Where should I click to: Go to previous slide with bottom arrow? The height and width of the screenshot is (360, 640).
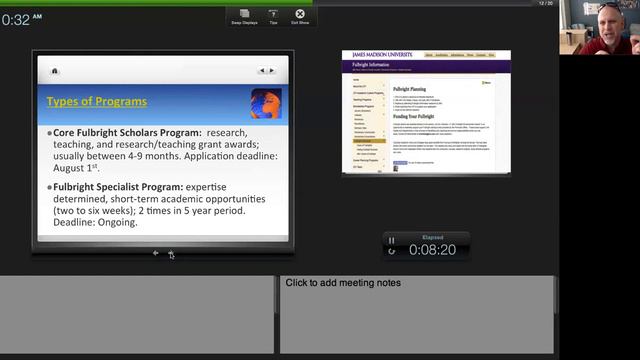tap(156, 253)
